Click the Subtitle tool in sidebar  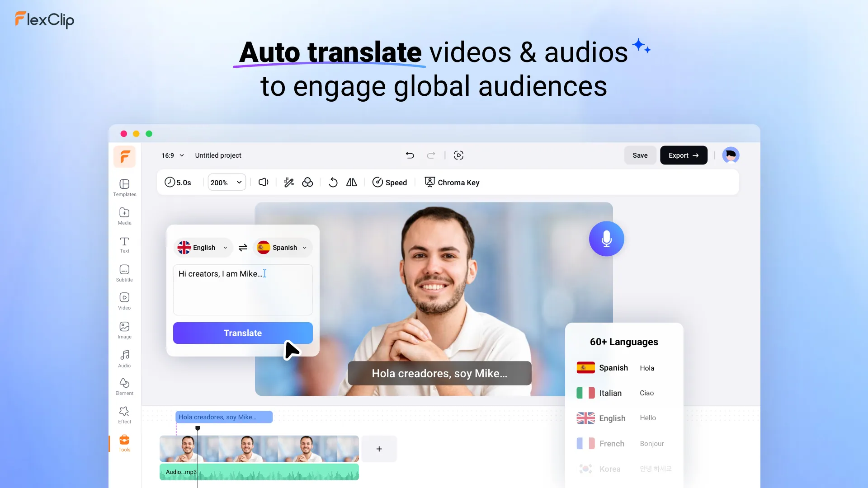point(124,273)
